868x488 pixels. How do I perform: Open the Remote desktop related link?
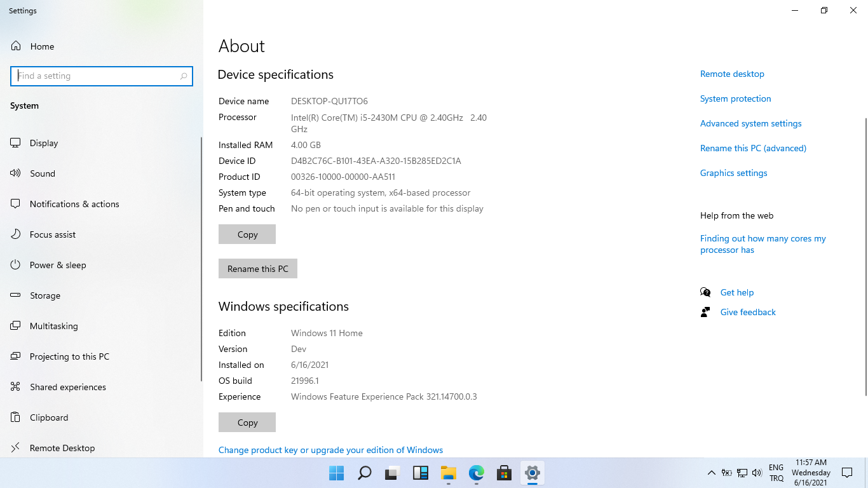tap(732, 74)
